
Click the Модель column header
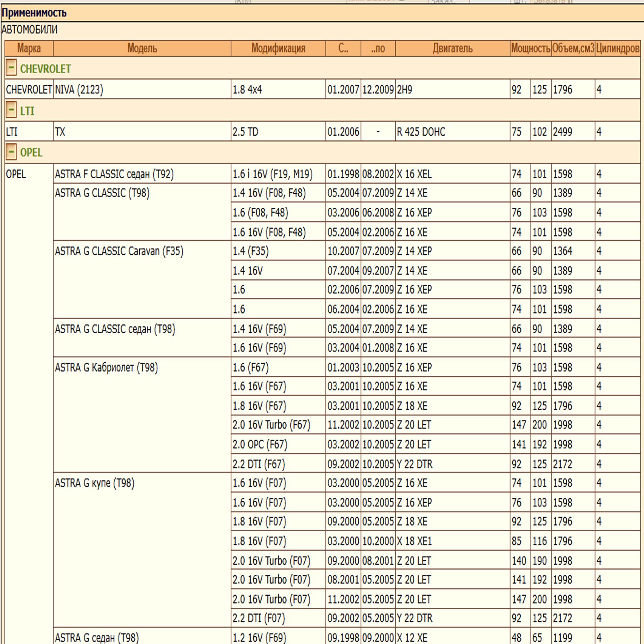(x=142, y=49)
